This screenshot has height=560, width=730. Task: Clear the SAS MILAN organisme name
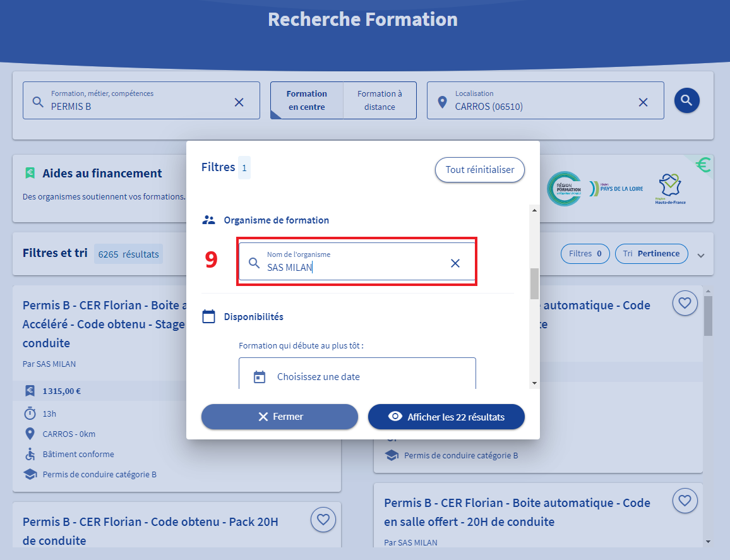click(455, 263)
